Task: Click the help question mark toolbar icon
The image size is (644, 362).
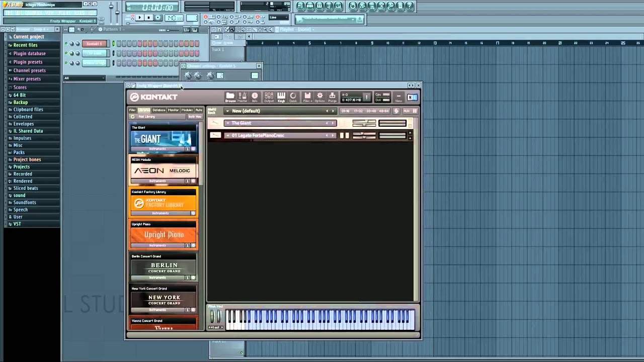Action: [x=410, y=6]
